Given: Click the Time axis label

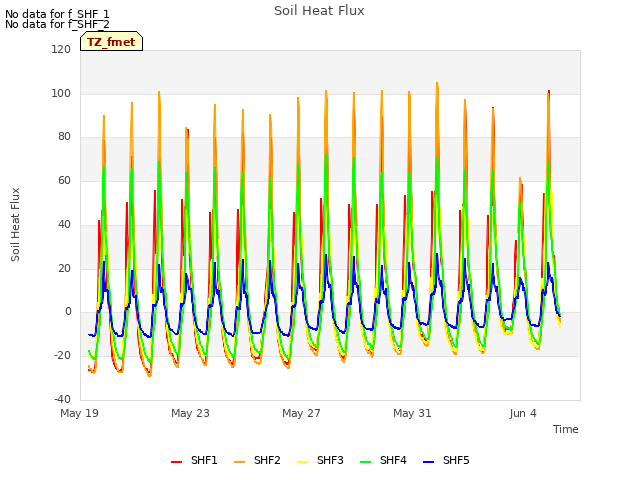Looking at the screenshot, I should (x=566, y=429).
